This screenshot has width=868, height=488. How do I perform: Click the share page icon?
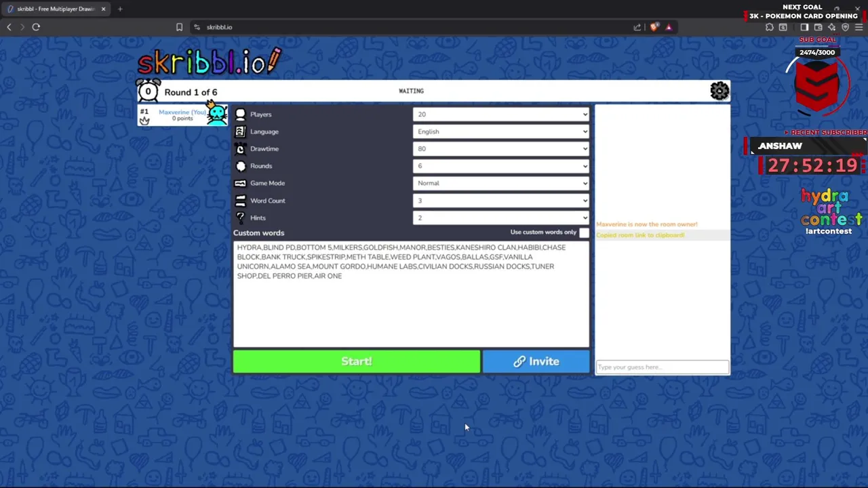tap(637, 27)
